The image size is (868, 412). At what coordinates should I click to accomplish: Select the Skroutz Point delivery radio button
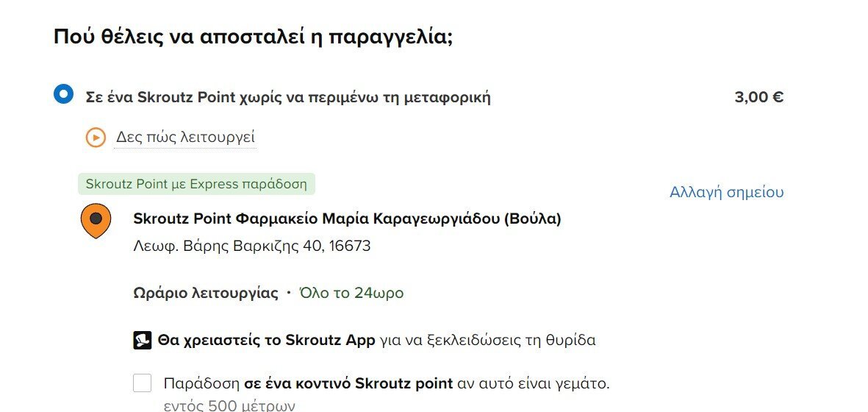pyautogui.click(x=64, y=93)
